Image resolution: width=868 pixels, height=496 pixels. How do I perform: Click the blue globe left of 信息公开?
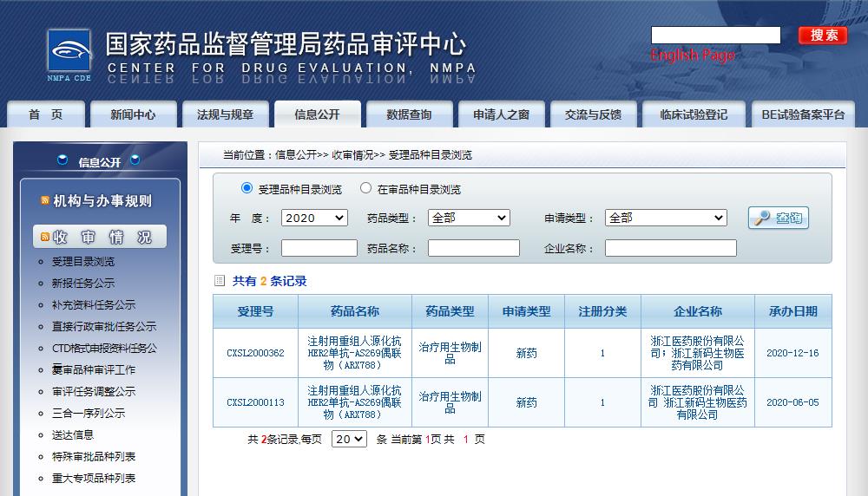(62, 160)
